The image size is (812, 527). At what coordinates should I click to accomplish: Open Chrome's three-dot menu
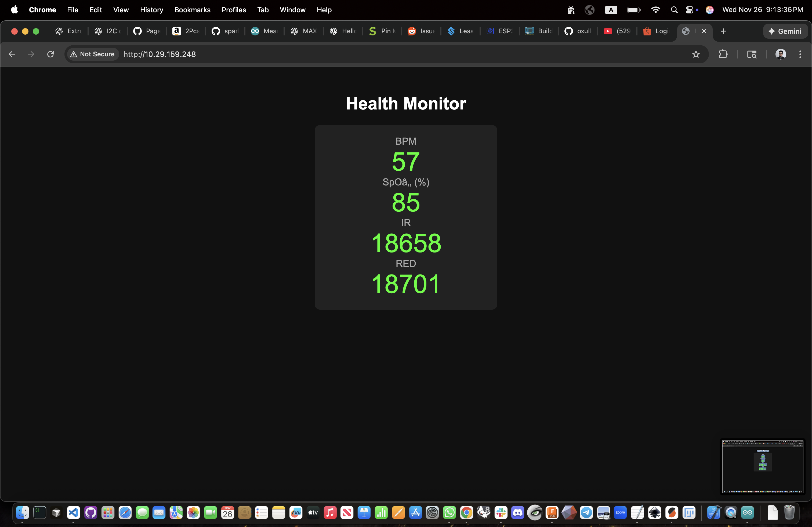800,54
